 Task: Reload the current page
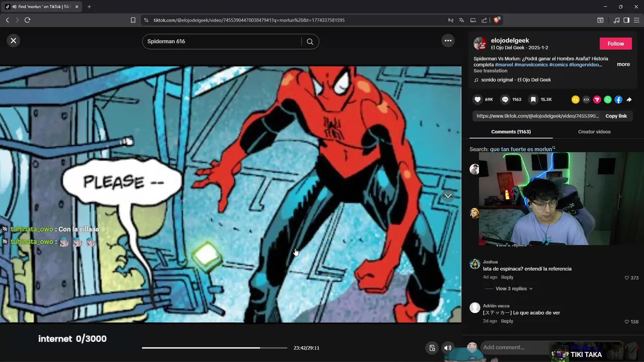tap(28, 20)
